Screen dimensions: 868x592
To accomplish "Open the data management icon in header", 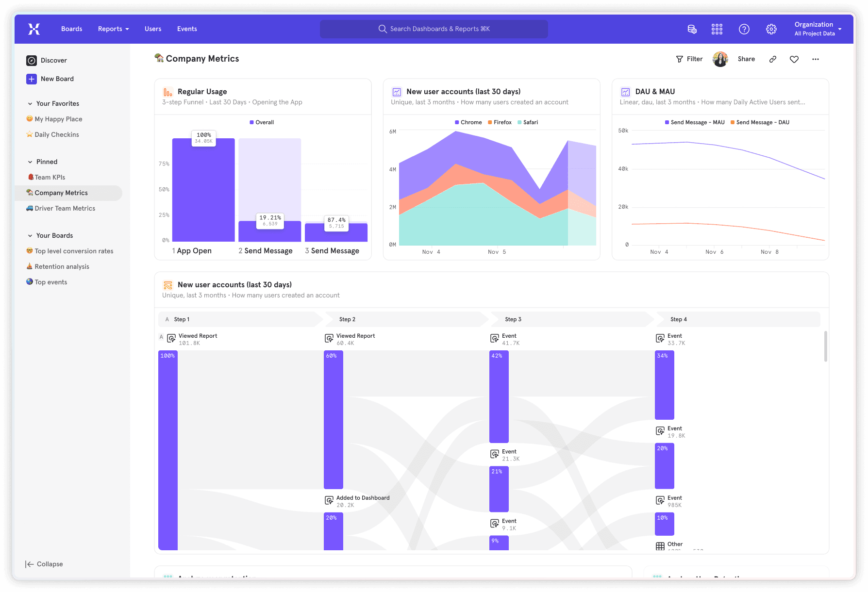I will tap(692, 29).
